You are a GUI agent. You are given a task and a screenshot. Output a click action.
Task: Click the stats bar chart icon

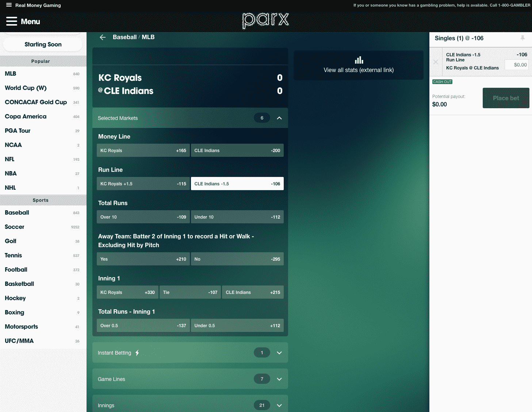[359, 60]
